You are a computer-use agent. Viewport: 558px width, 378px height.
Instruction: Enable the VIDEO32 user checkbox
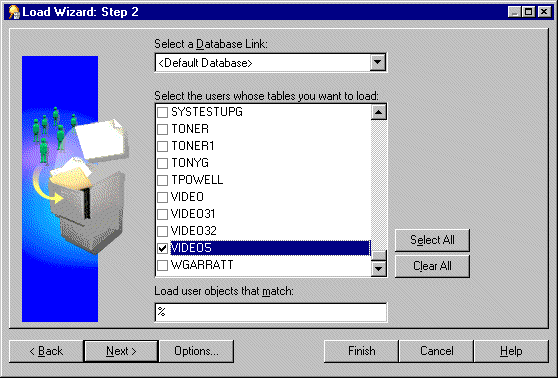[x=163, y=231]
